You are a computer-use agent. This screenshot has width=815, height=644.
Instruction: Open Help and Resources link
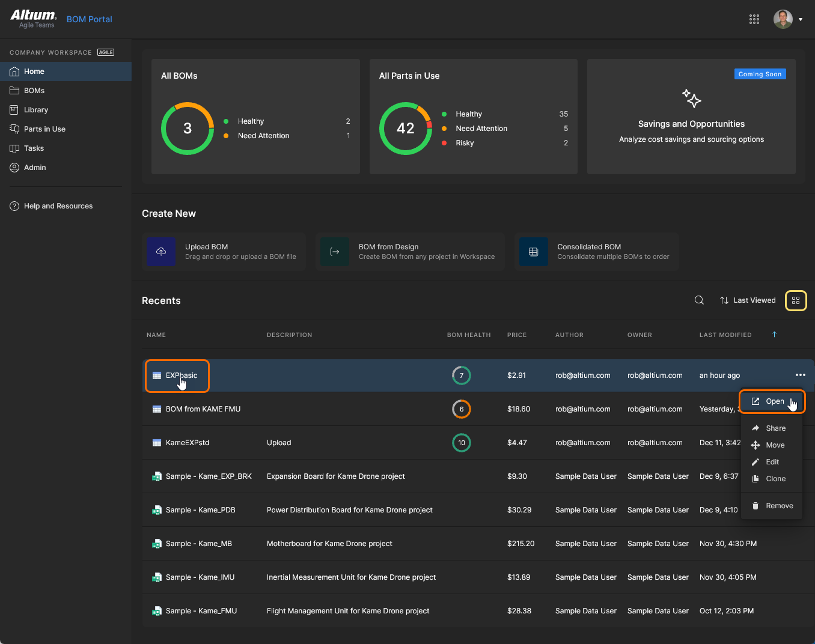click(58, 206)
